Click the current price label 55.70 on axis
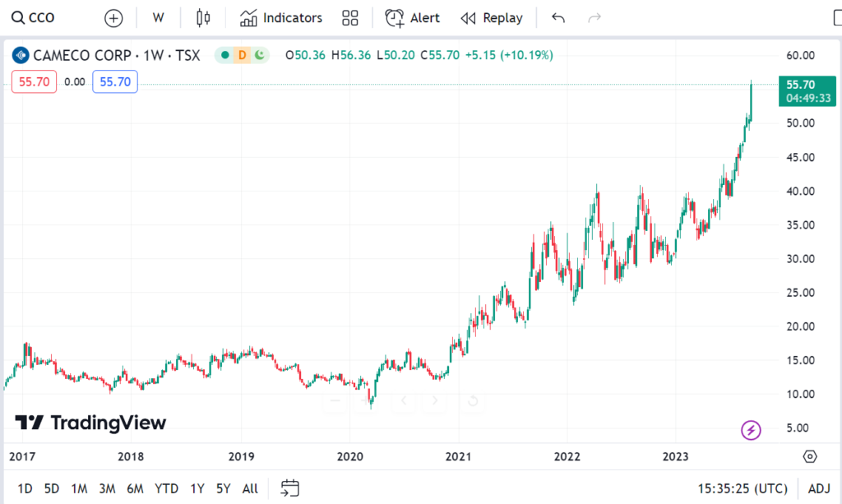The image size is (842, 504). tap(807, 91)
